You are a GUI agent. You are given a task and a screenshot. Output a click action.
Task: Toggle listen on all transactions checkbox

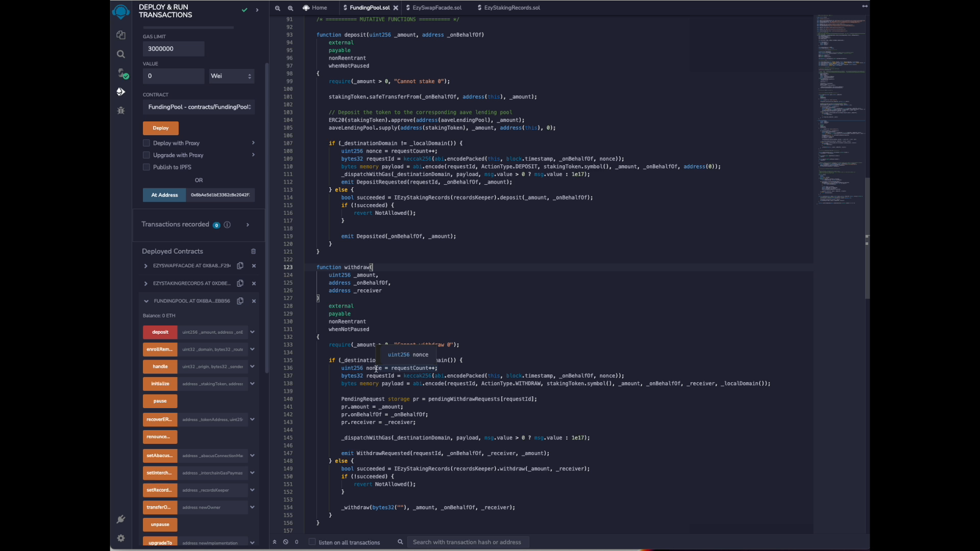point(312,542)
